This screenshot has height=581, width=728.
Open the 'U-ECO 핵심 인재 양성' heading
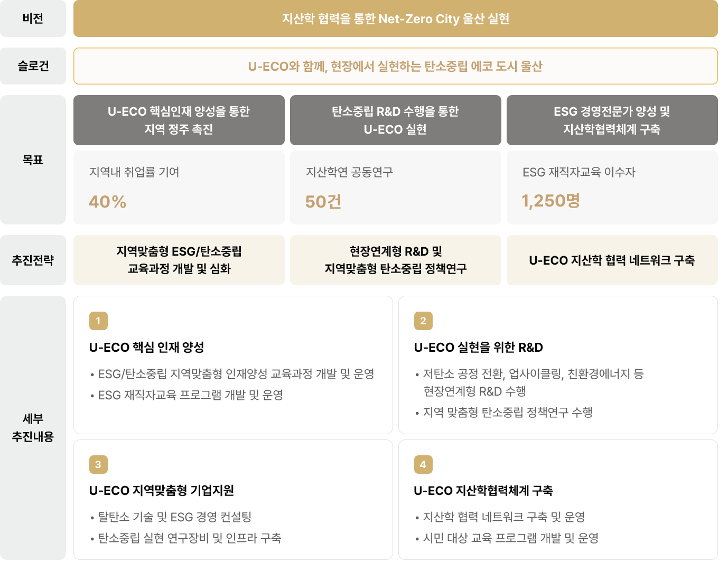(x=147, y=347)
